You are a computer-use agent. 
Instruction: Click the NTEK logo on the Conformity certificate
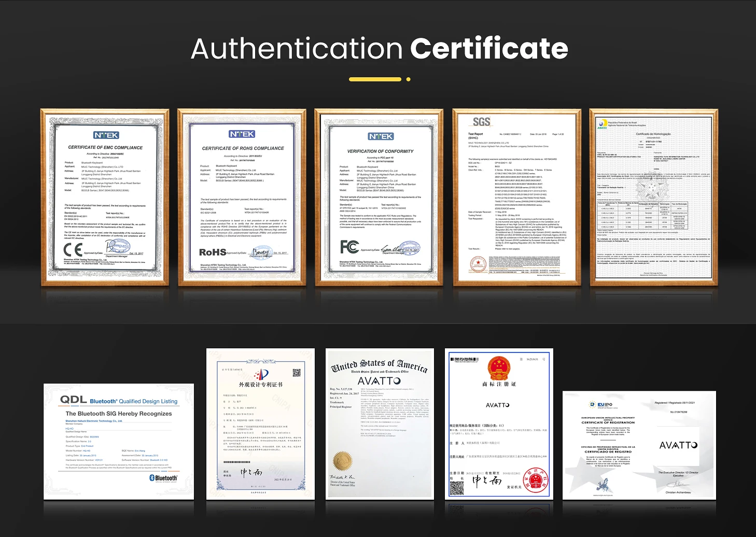pyautogui.click(x=381, y=136)
